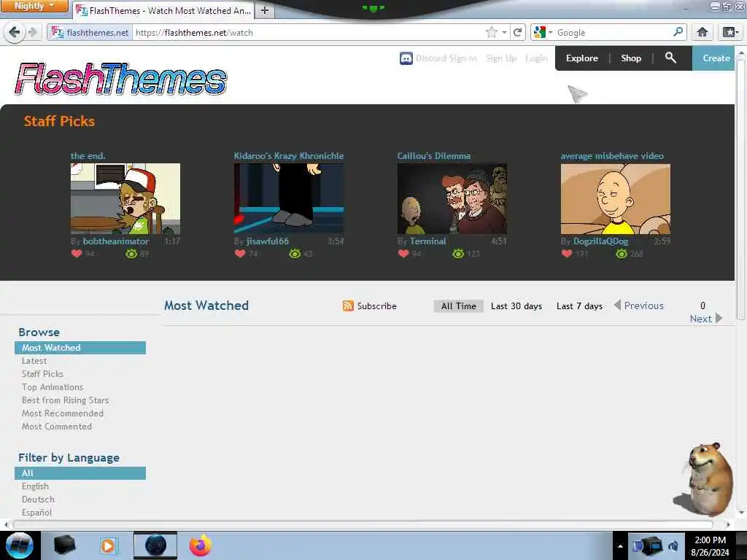Select the Last 30 days filter
Viewport: 747px width, 560px height.
516,306
